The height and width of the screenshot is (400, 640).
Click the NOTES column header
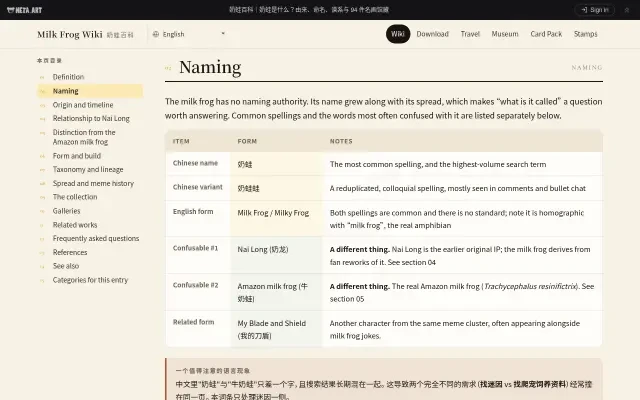point(341,141)
